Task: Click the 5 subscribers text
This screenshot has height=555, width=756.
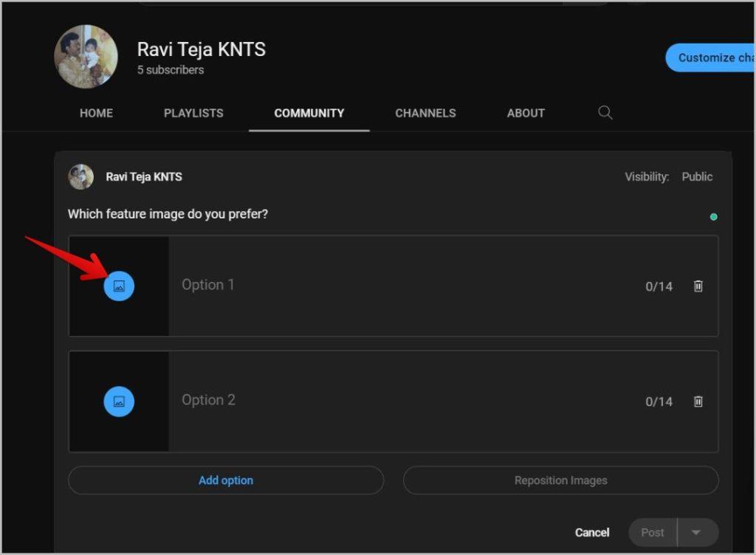Action: (171, 70)
